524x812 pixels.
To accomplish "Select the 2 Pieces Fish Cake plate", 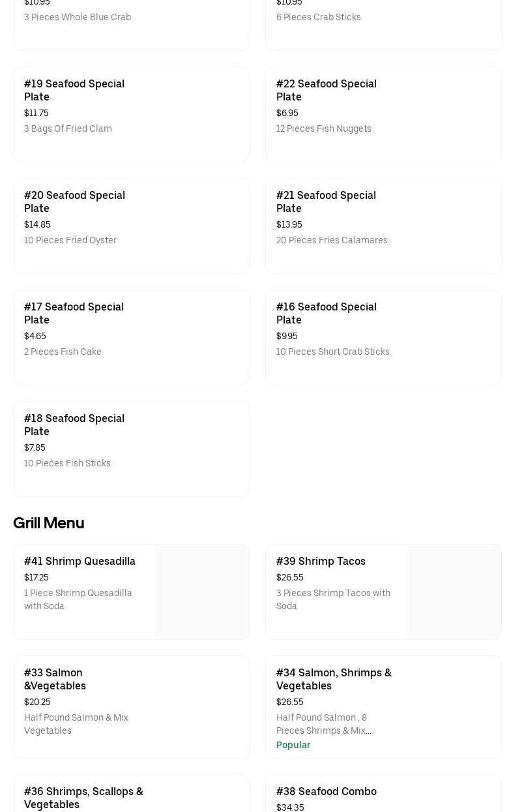I will click(131, 337).
